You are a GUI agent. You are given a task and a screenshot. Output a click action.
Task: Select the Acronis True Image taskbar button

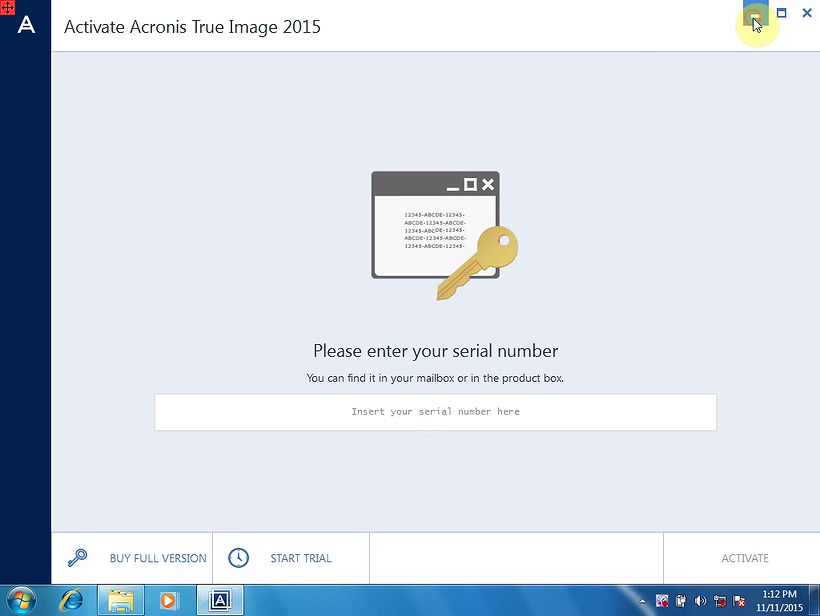(220, 601)
